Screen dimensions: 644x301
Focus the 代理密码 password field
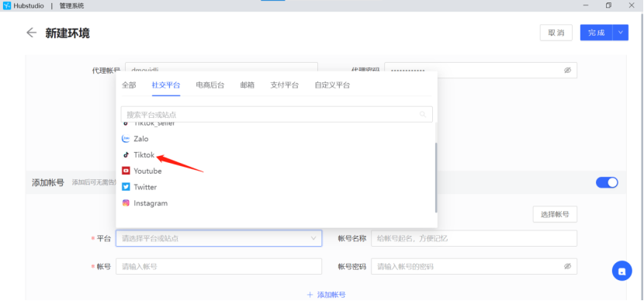(480, 71)
